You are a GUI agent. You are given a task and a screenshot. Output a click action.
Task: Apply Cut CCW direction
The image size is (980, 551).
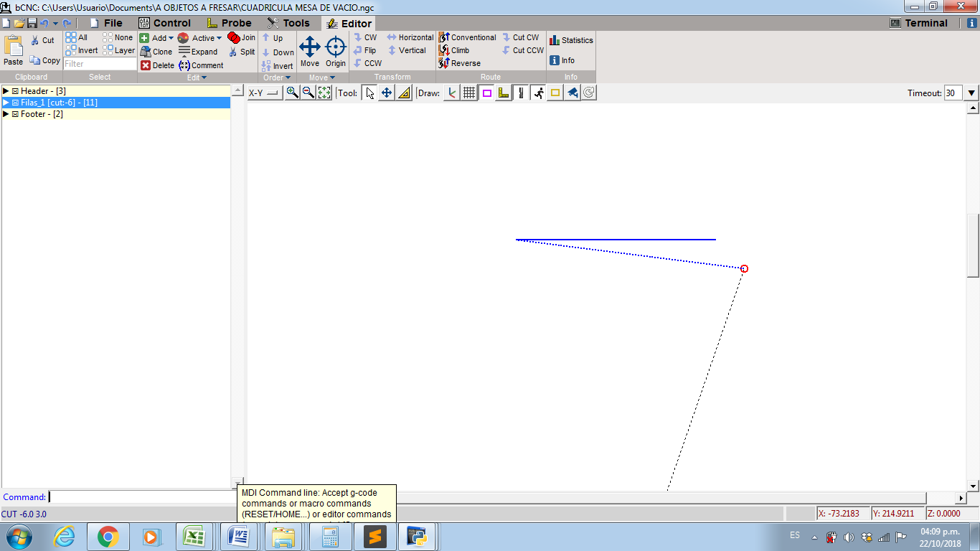click(523, 50)
